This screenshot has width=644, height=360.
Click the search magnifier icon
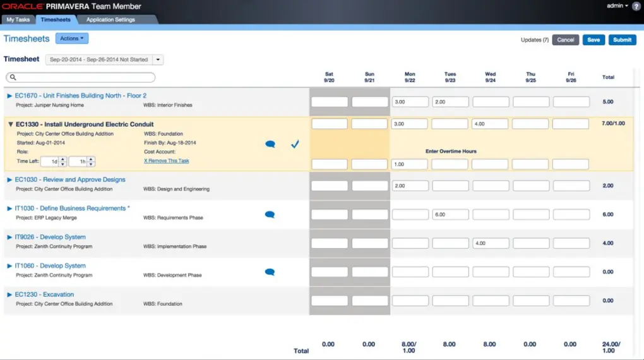13,77
